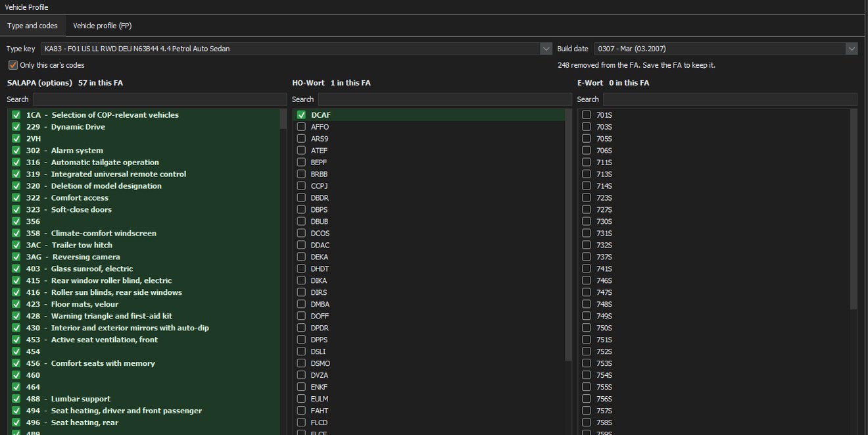Uncheck 322 Comfort access option

pos(16,198)
